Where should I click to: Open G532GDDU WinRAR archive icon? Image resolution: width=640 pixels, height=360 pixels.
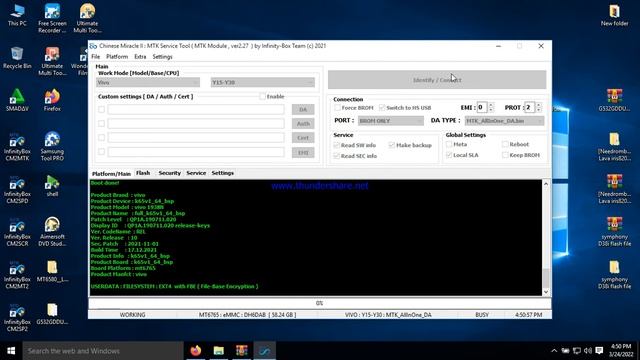[x=614, y=100]
